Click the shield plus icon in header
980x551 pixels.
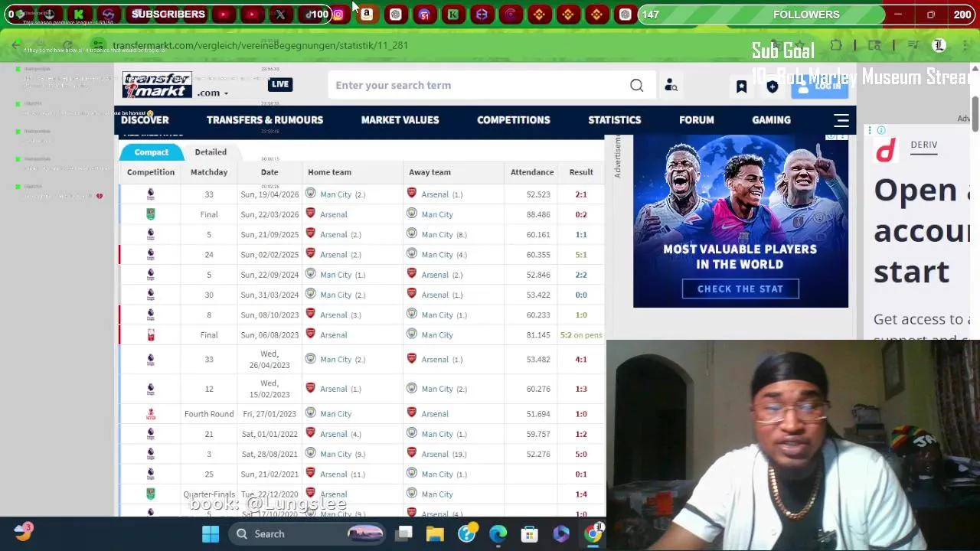(772, 87)
